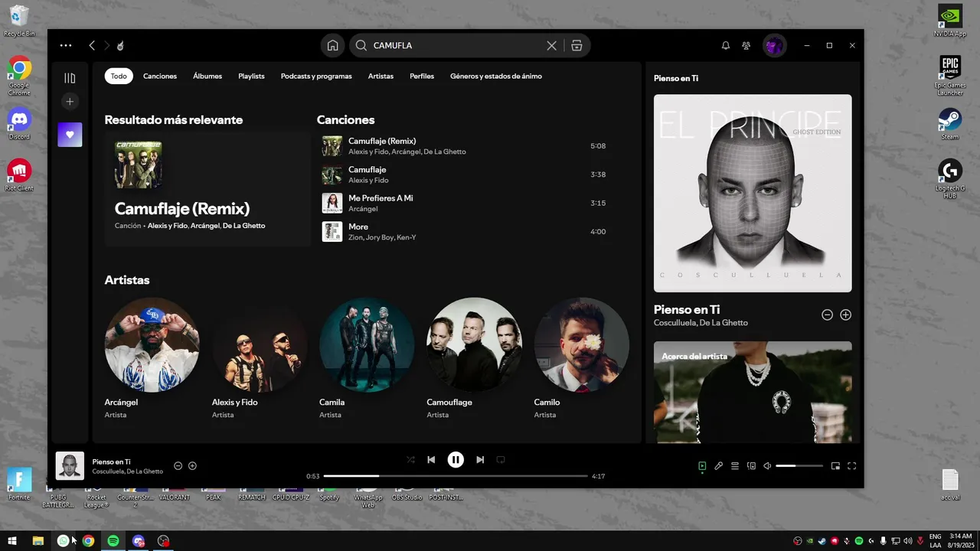980x551 pixels.
Task: Open Camila artist card
Action: click(367, 358)
